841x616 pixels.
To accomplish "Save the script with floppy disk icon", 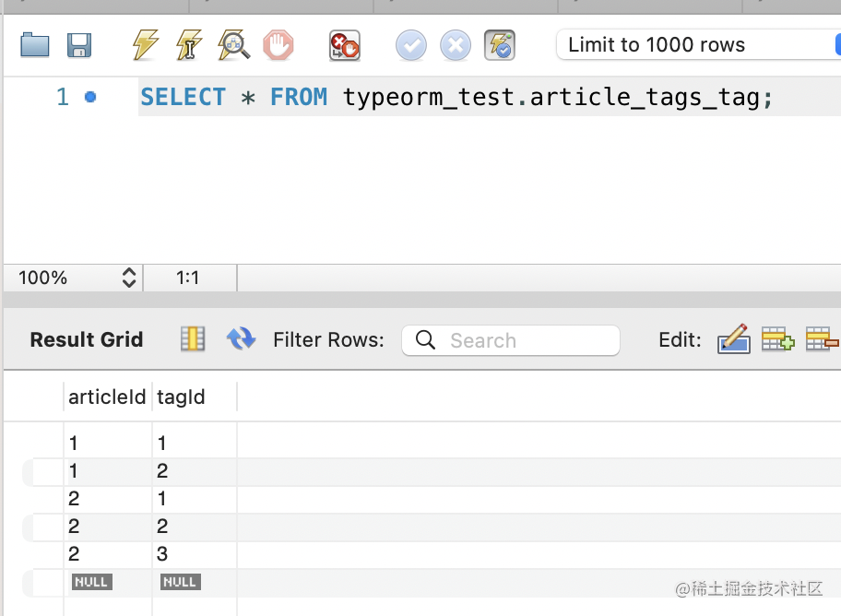I will pyautogui.click(x=79, y=45).
